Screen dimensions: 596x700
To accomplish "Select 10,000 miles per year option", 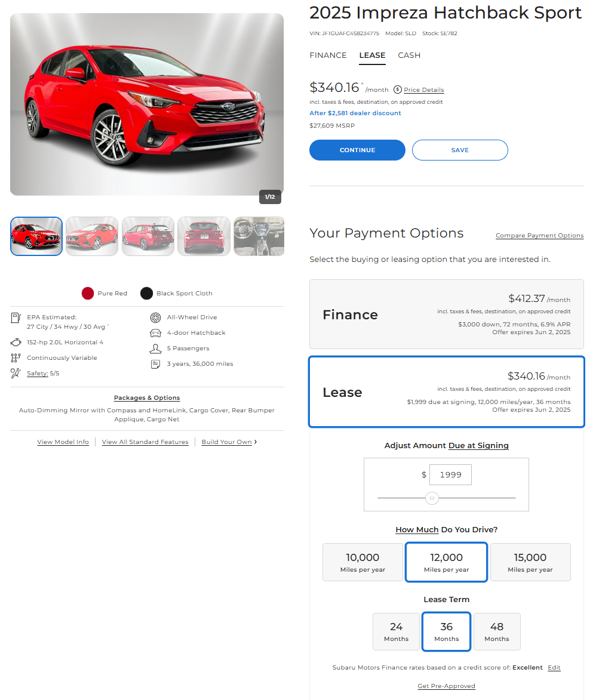I will tap(362, 562).
